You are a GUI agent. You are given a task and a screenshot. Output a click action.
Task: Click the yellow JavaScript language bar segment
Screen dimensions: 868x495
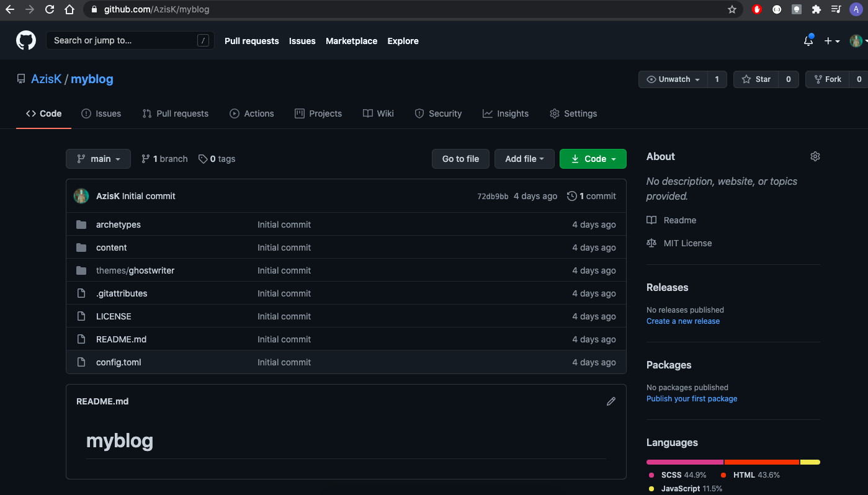(x=810, y=462)
